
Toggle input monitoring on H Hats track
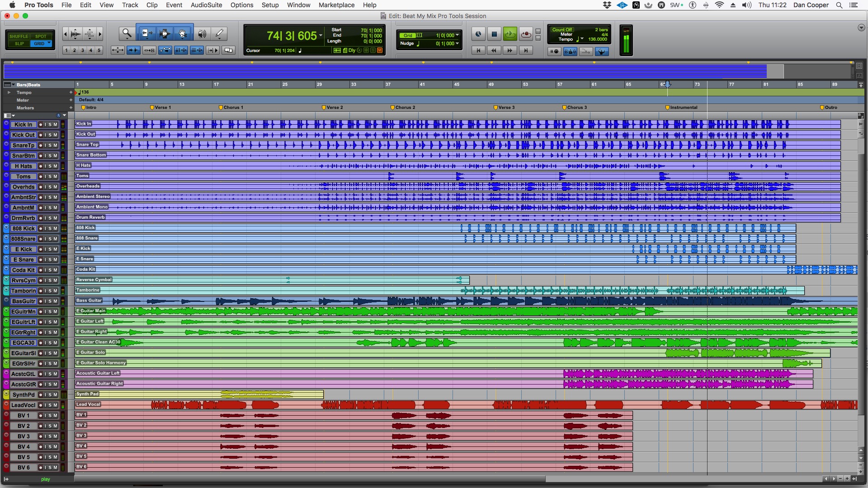click(45, 166)
